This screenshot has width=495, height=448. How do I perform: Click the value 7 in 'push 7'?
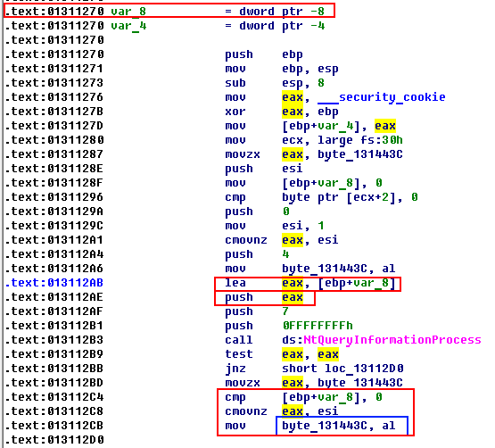click(285, 311)
